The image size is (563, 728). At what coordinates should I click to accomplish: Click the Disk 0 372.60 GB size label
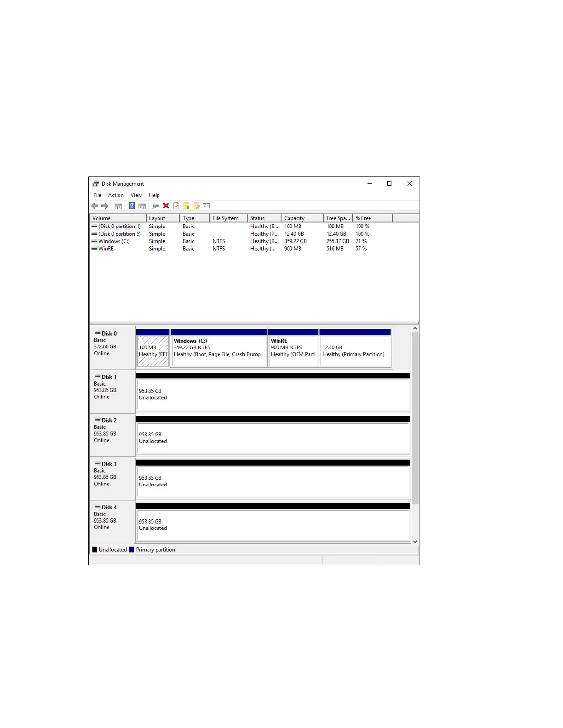click(105, 347)
